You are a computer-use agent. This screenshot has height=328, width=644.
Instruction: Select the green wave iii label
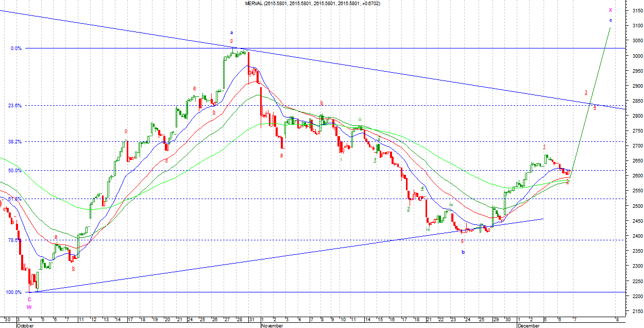pyautogui.click(x=428, y=229)
